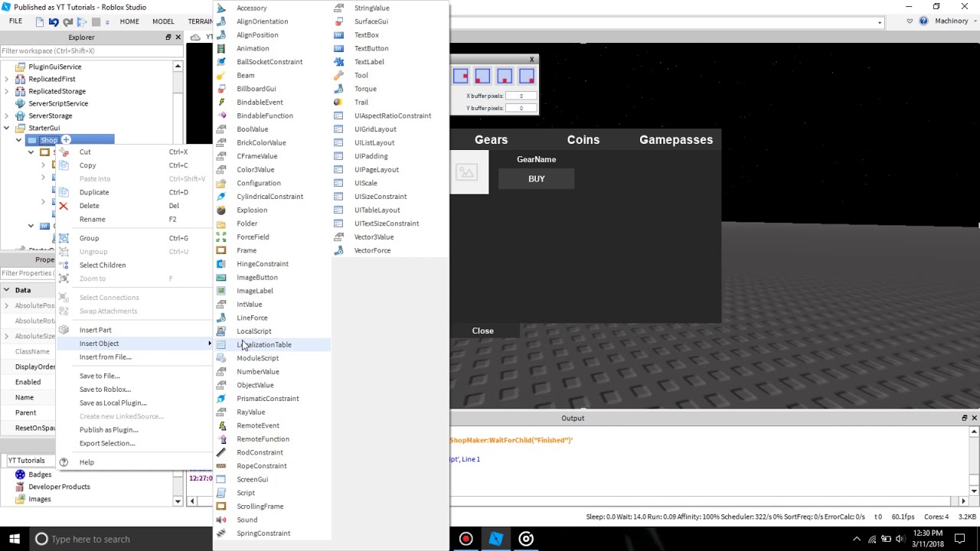Add a BillboardGui from the insert list

point(272,89)
